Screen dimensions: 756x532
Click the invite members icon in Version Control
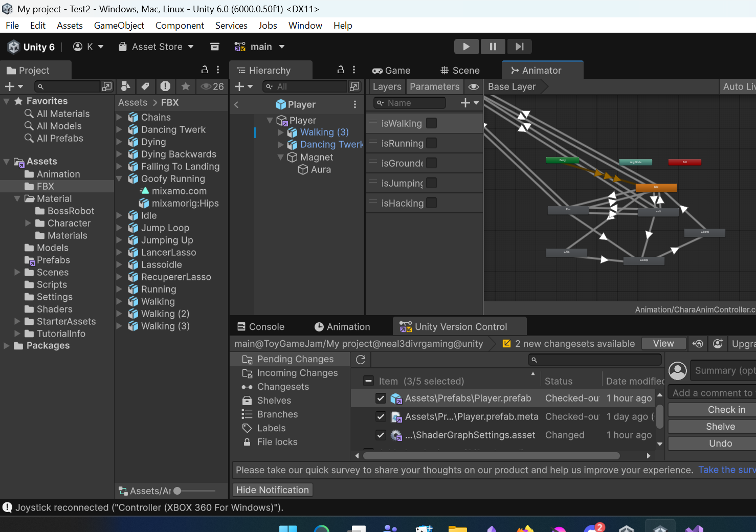click(718, 344)
